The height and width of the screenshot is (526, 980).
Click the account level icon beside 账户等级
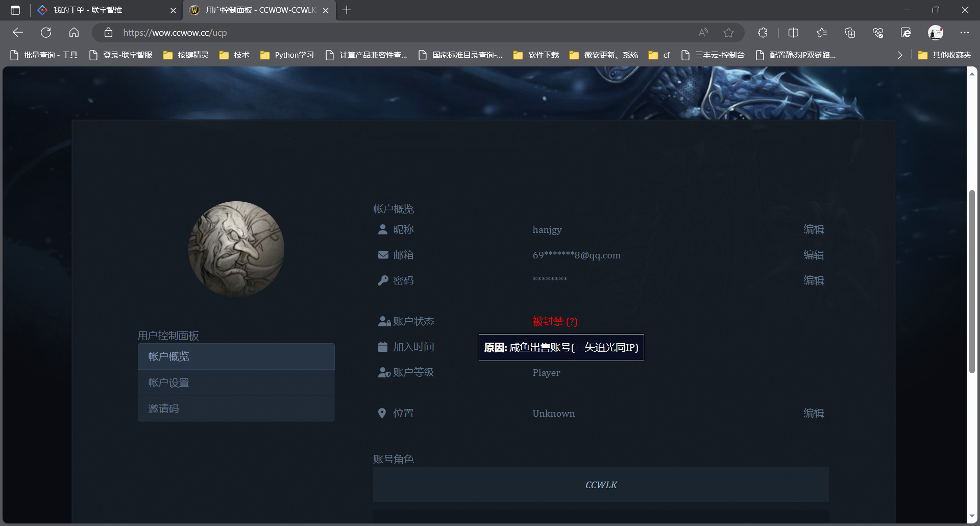(384, 372)
